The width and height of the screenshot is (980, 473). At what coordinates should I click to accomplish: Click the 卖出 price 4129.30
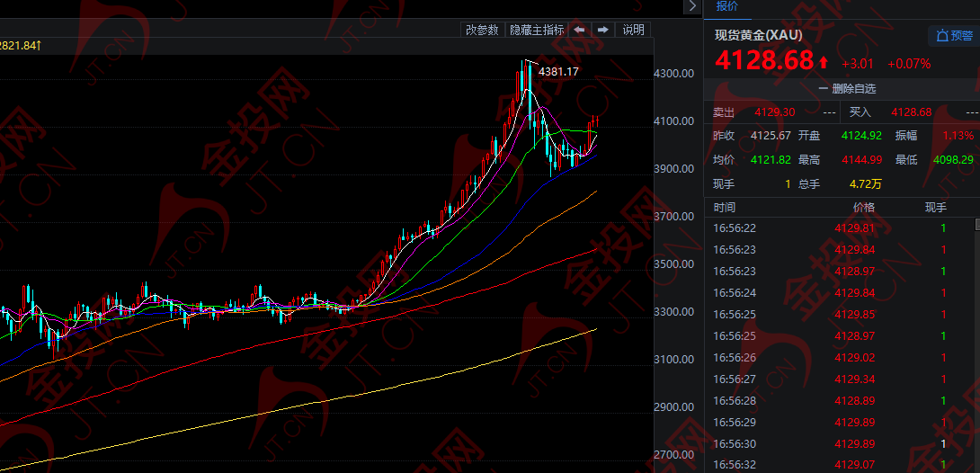click(x=774, y=112)
